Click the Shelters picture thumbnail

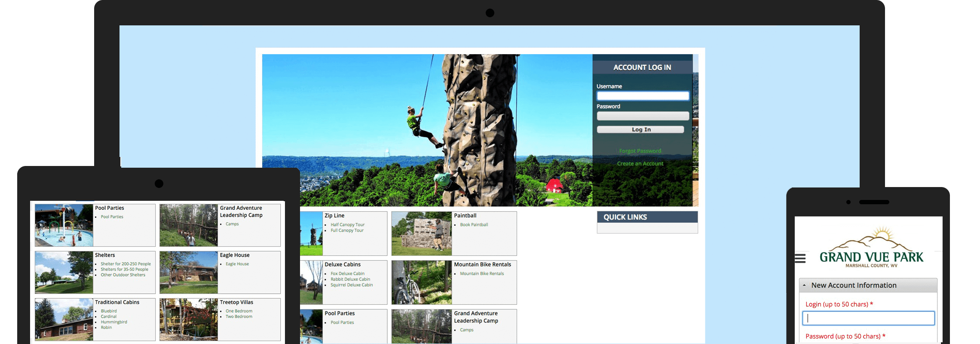pos(64,273)
